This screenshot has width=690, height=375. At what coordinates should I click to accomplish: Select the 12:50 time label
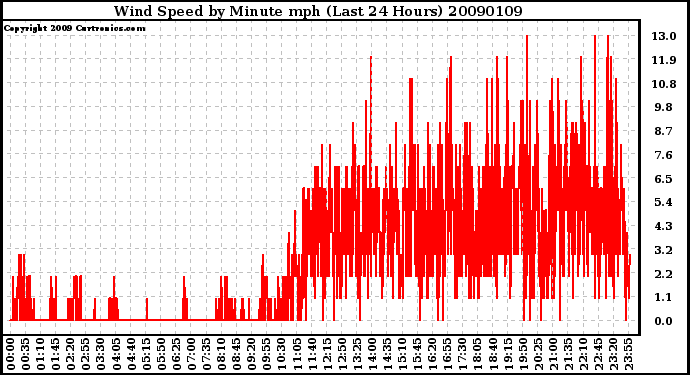342,354
